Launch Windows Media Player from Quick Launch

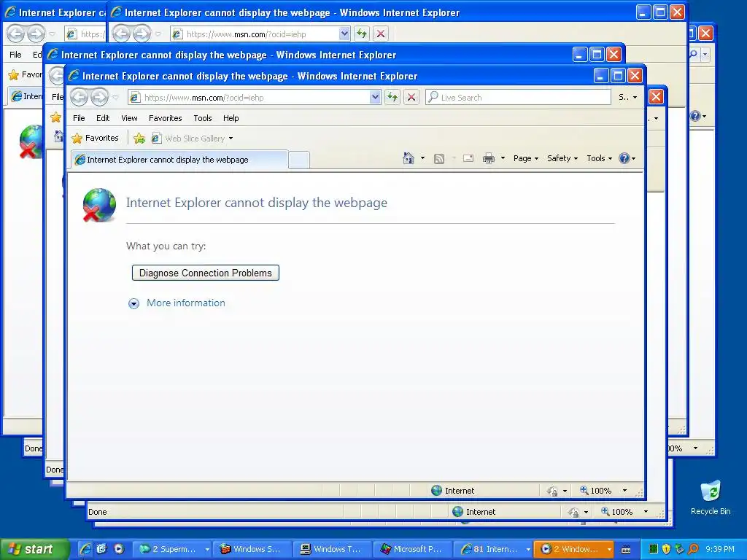(x=119, y=549)
